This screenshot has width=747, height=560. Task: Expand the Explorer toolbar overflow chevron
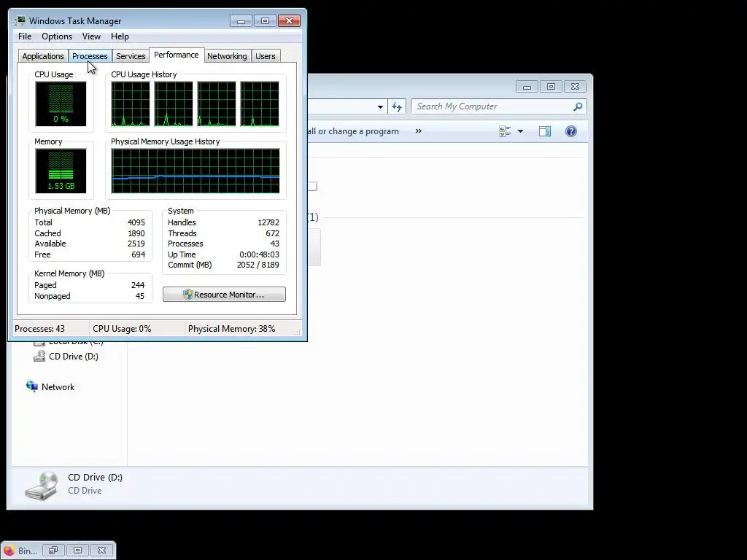[x=418, y=131]
